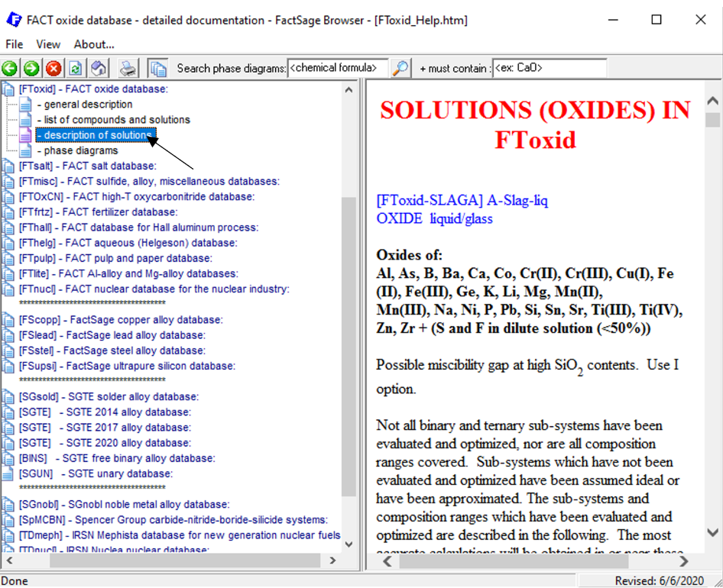Image resolution: width=723 pixels, height=588 pixels.
Task: Click the tree pane scroll-down arrow
Action: pos(349,544)
